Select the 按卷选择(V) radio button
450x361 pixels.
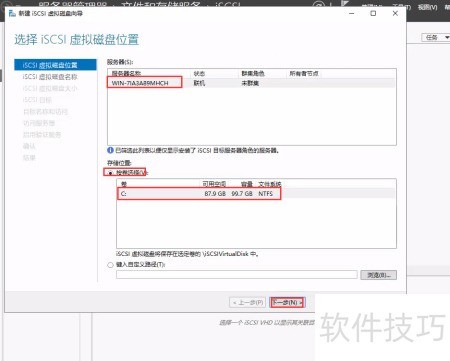[110, 173]
